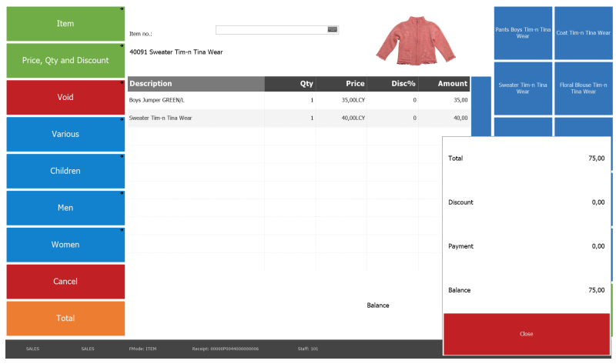
Task: Click the arrow icon on the Item button
Action: (x=122, y=9)
